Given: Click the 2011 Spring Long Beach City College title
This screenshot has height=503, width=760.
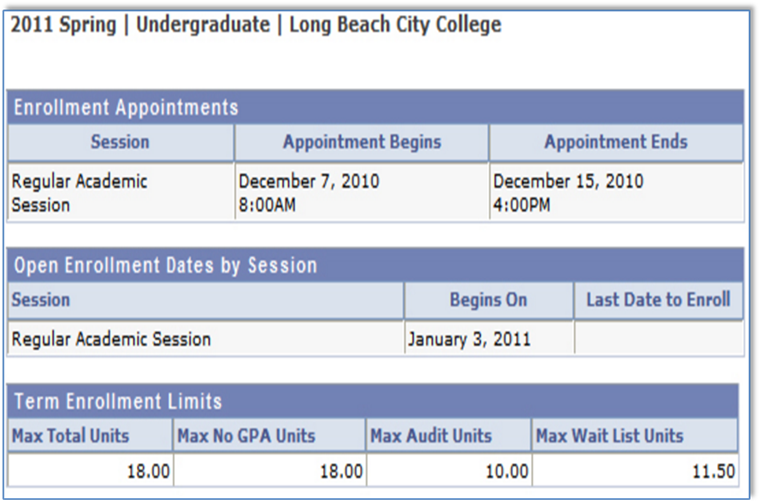Looking at the screenshot, I should coord(256,24).
